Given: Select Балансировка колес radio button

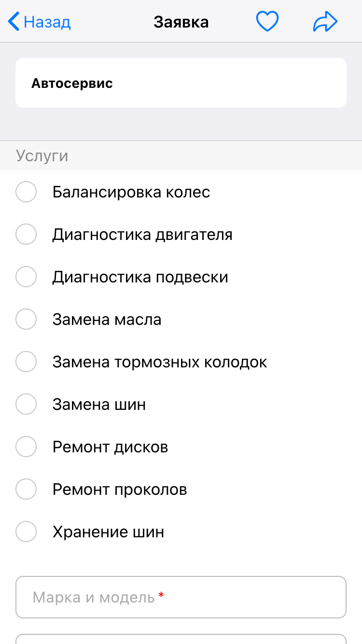Looking at the screenshot, I should (26, 192).
